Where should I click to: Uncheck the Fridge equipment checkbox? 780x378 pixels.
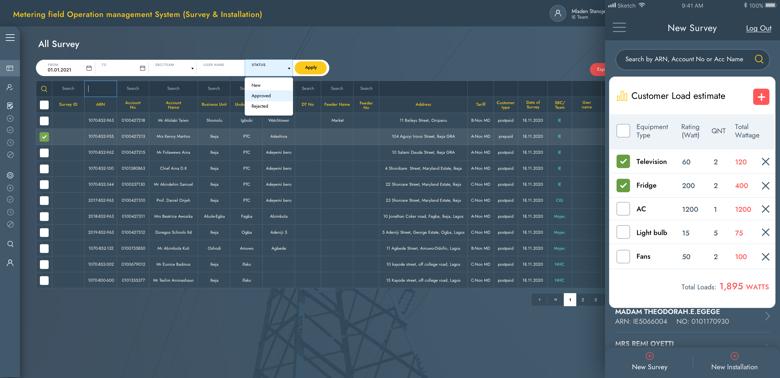(623, 186)
